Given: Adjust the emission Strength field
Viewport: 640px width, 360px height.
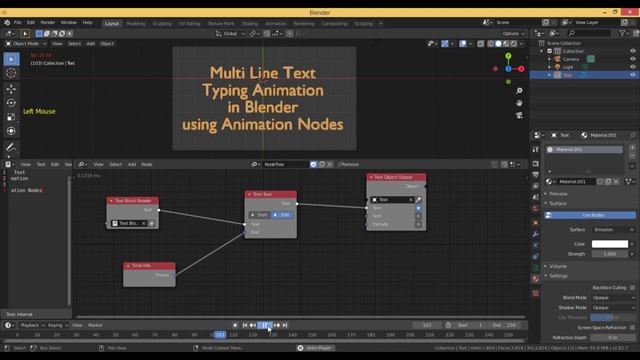Looking at the screenshot, I should point(610,254).
